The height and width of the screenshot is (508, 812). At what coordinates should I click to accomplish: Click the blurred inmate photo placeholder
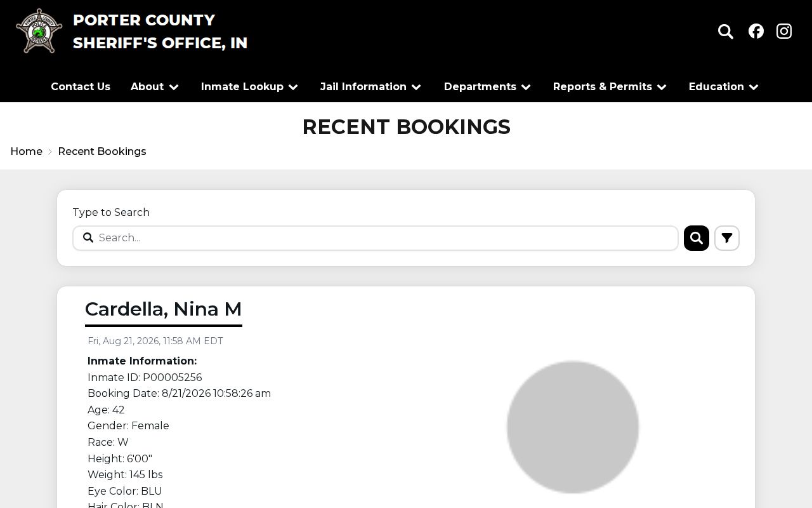(x=573, y=427)
